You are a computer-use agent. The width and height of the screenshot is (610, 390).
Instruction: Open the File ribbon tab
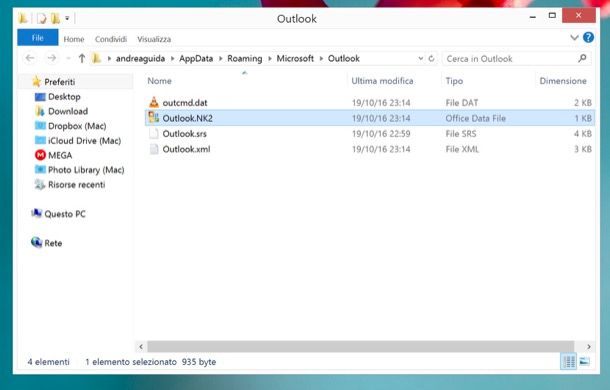click(x=38, y=38)
